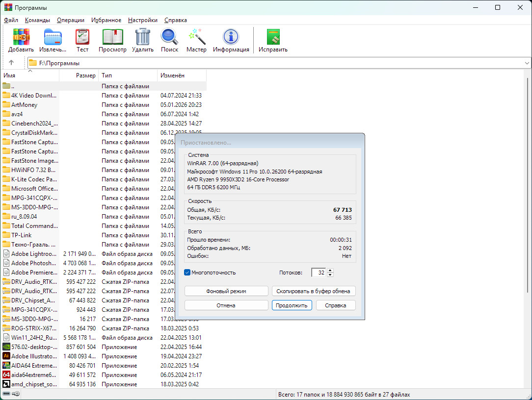Open Поиск magnifier icon
The height and width of the screenshot is (400, 532).
tap(169, 37)
